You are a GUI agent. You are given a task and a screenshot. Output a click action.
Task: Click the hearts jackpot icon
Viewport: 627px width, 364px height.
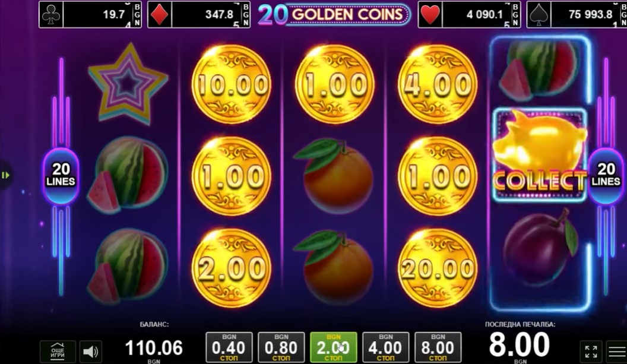[x=430, y=15]
